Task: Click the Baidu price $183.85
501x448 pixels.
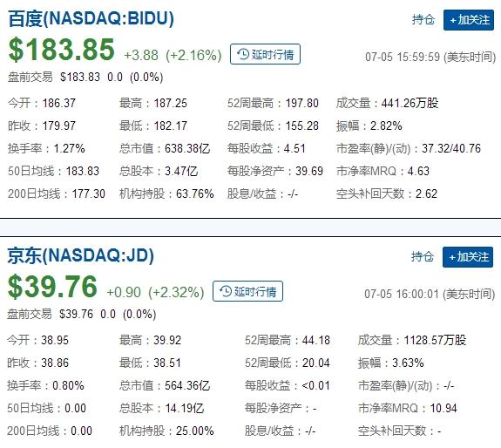Action: coord(61,50)
